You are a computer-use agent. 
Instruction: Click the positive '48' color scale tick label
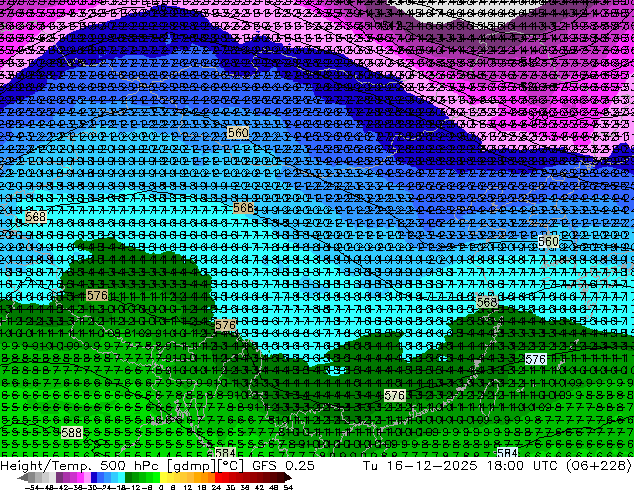[x=274, y=488]
